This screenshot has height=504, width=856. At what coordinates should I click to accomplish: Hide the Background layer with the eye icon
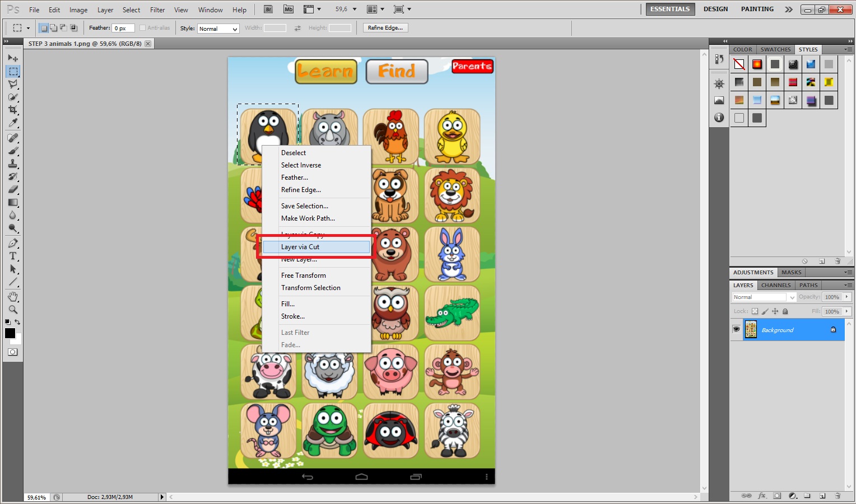pyautogui.click(x=736, y=330)
